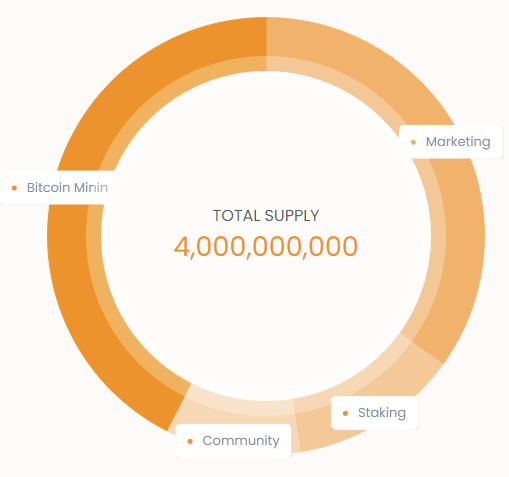Click the orange dot beside Marketing
The height and width of the screenshot is (477, 509).
tap(413, 142)
